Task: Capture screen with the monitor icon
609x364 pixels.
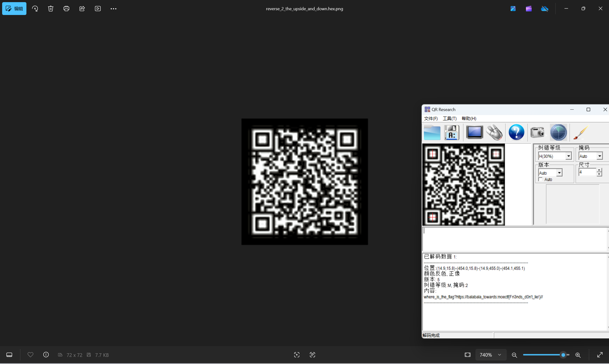Action: 475,132
